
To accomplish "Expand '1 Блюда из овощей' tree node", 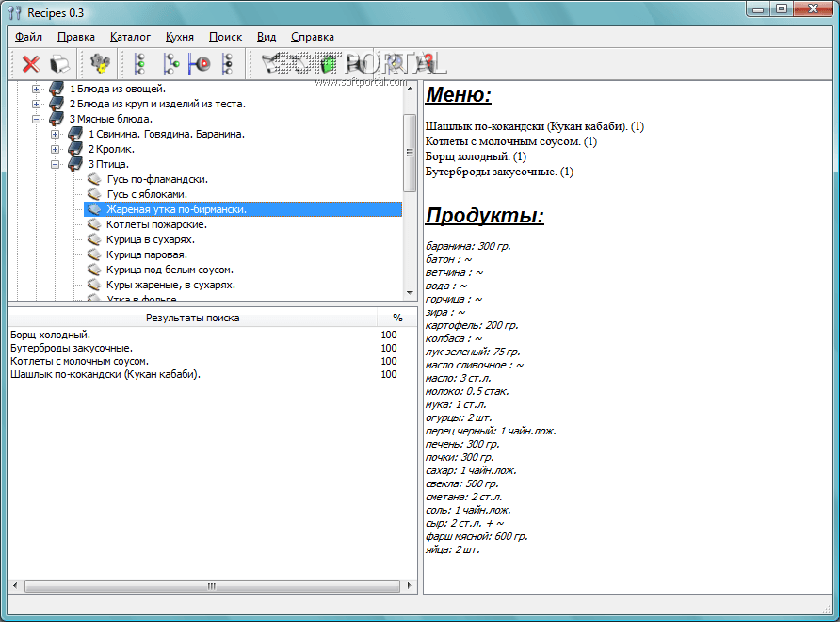I will tap(36, 89).
